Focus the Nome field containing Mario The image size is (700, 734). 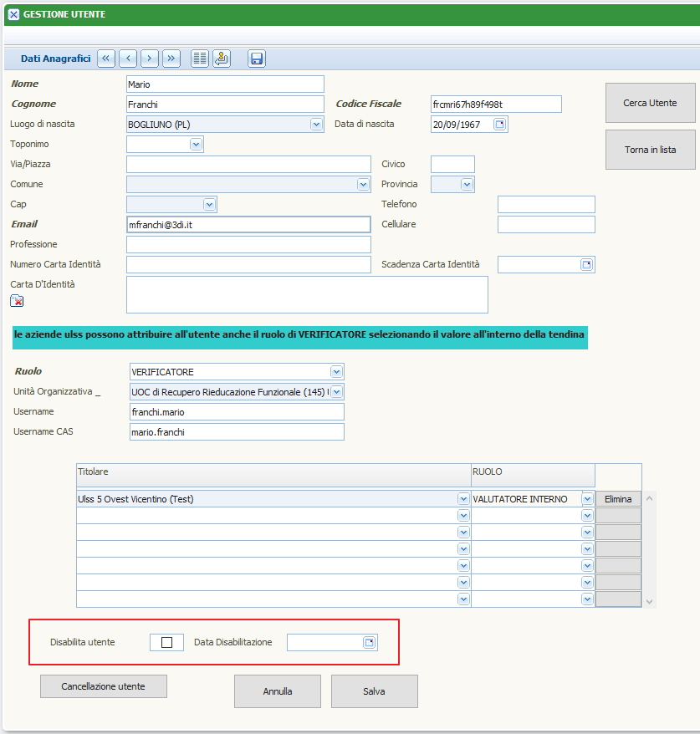[x=225, y=84]
